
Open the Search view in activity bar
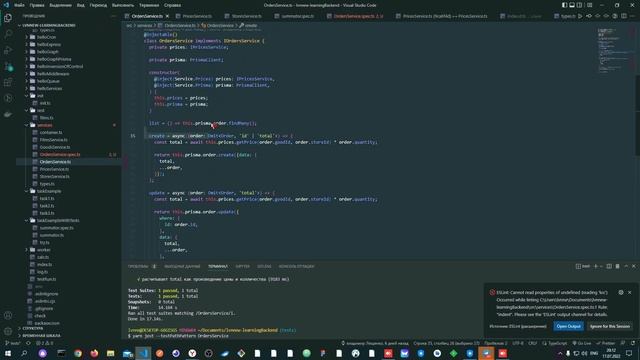8,34
